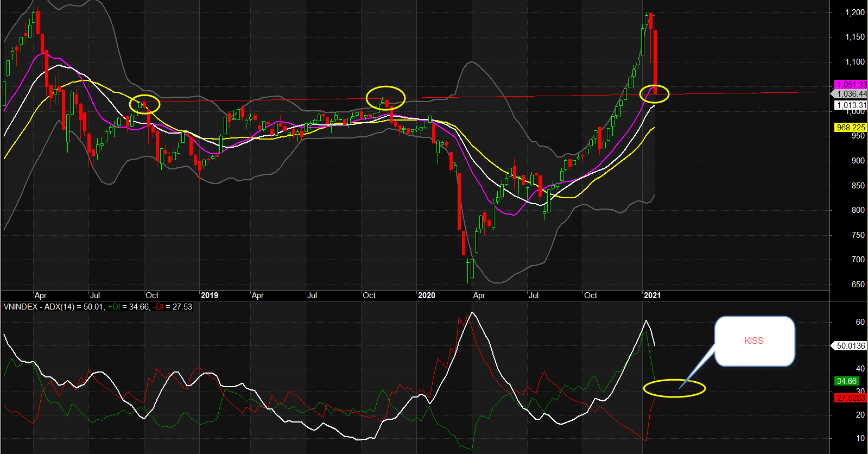Click the Jul label of year 2020
This screenshot has height=454, width=868.
tap(534, 295)
